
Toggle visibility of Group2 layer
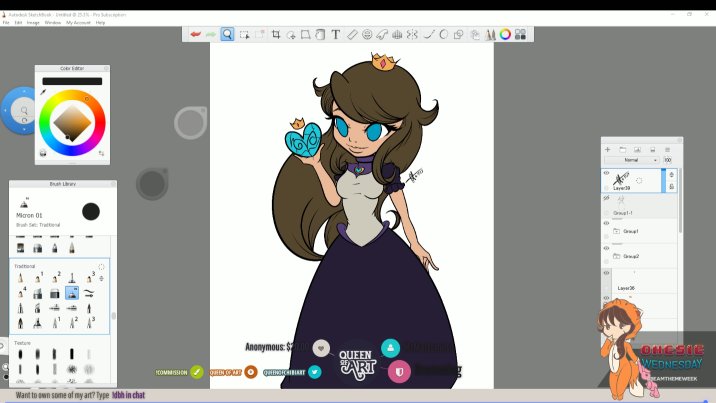pyautogui.click(x=606, y=248)
